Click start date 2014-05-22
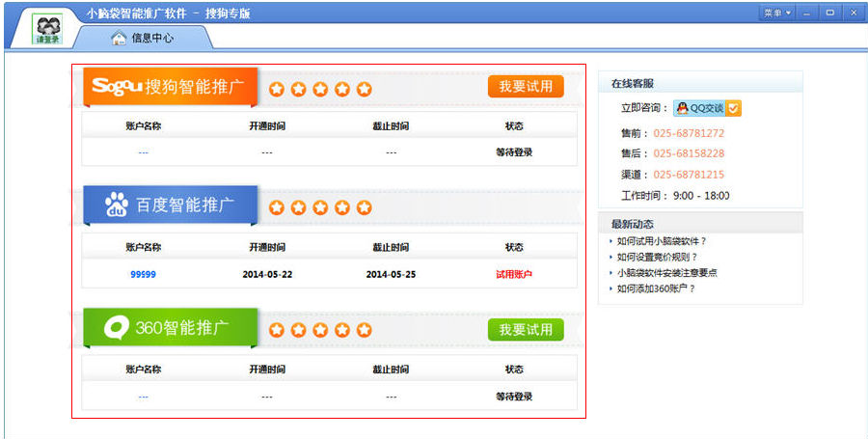 coord(267,274)
